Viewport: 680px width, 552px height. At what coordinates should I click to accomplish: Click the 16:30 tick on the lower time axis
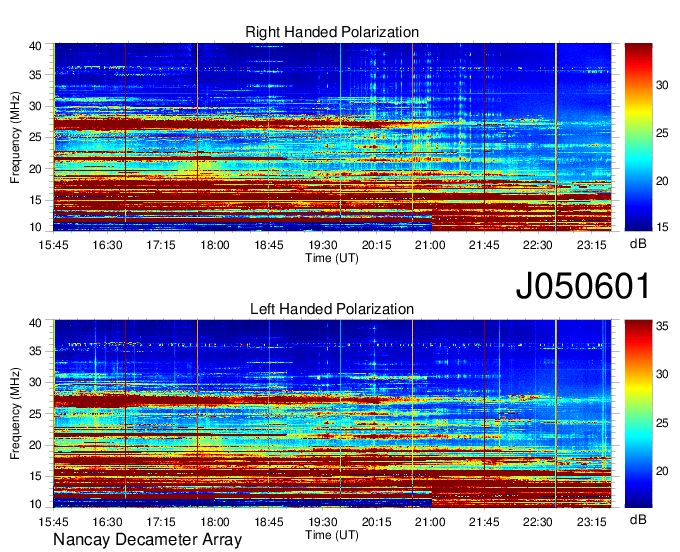pos(107,522)
